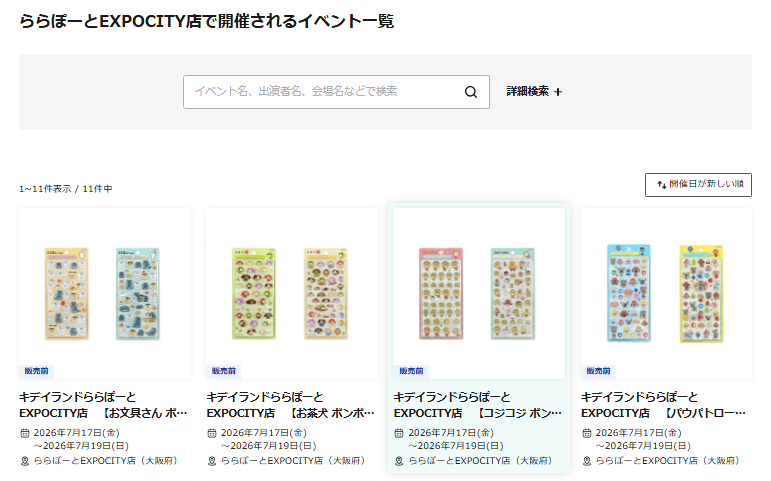Viewport: 771px width, 481px height.
Task: Click the 1~11件表示 / 11件中 result count
Action: tap(66, 189)
